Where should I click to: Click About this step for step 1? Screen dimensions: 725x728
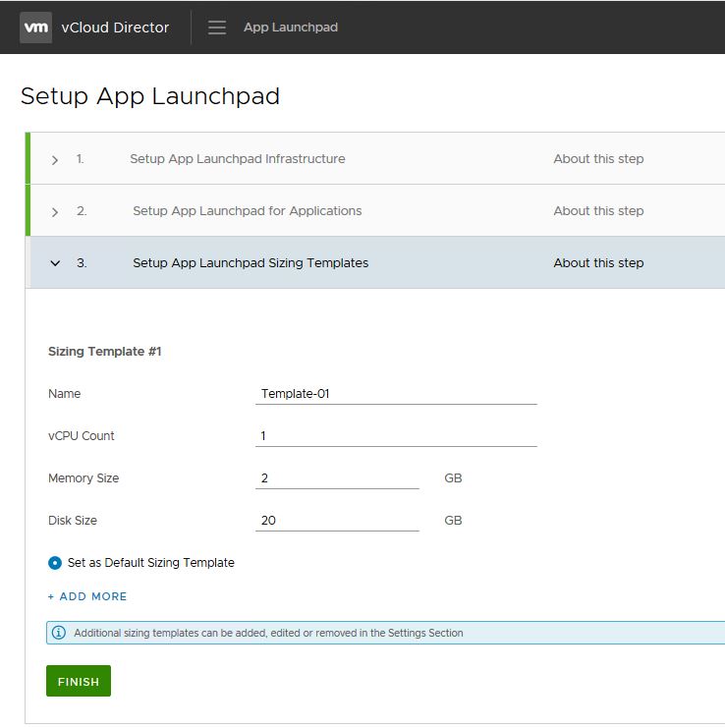coord(598,159)
